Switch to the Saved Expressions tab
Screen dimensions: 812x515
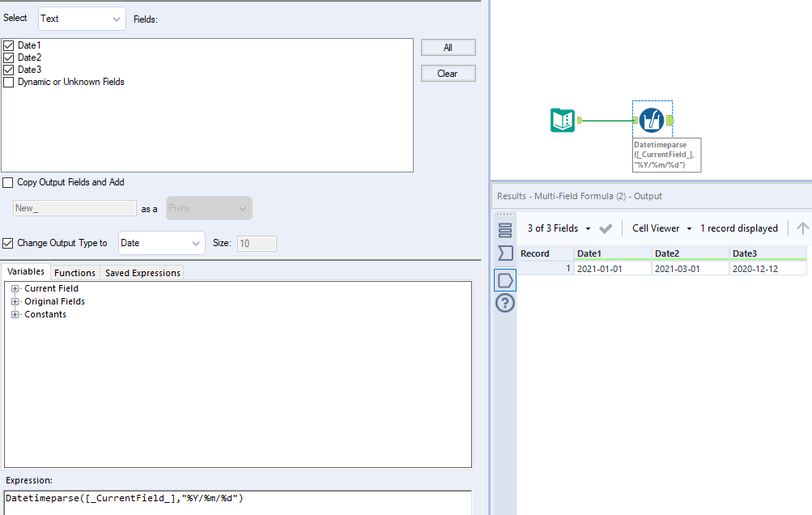tap(142, 272)
